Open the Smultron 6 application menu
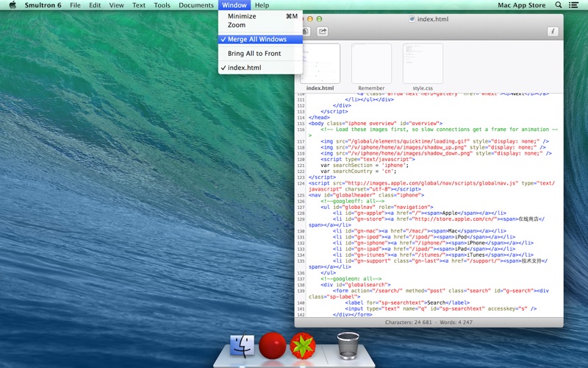Screen dimensions: 588x368 (43, 5)
